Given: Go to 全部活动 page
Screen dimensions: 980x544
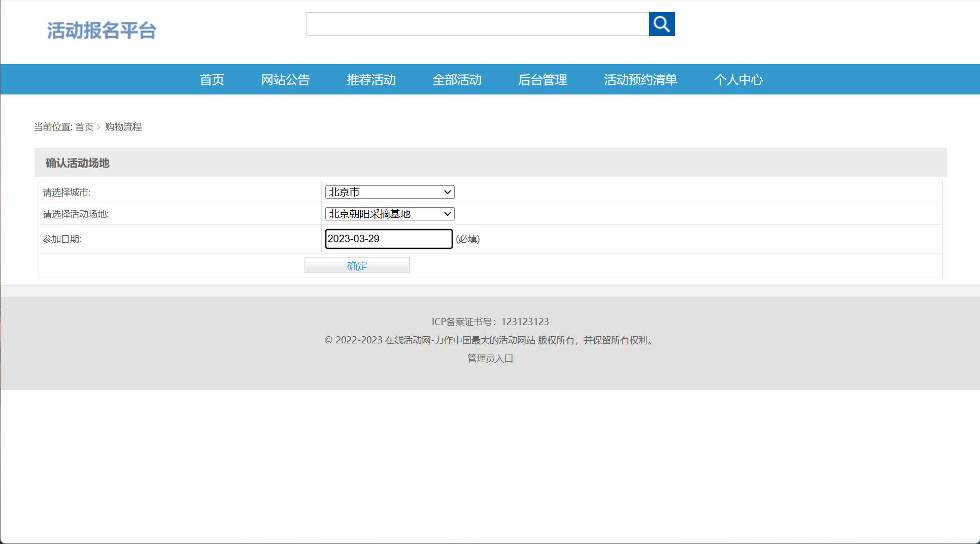Looking at the screenshot, I should 456,79.
